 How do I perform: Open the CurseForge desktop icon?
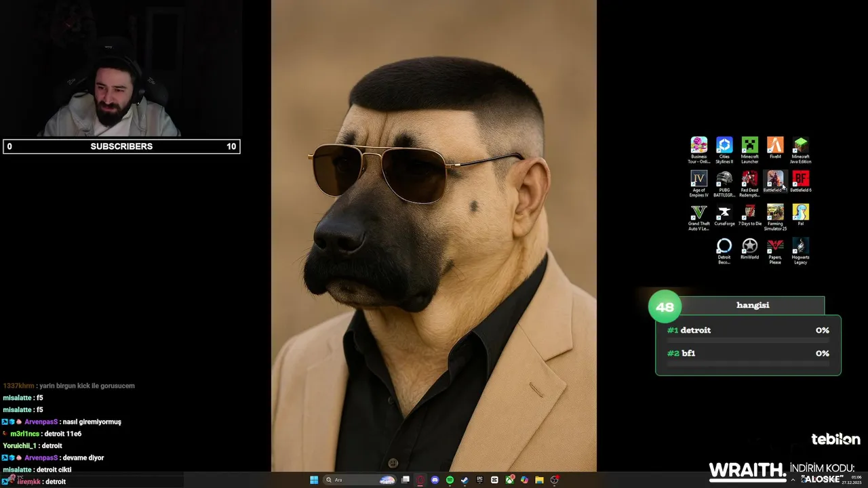724,215
